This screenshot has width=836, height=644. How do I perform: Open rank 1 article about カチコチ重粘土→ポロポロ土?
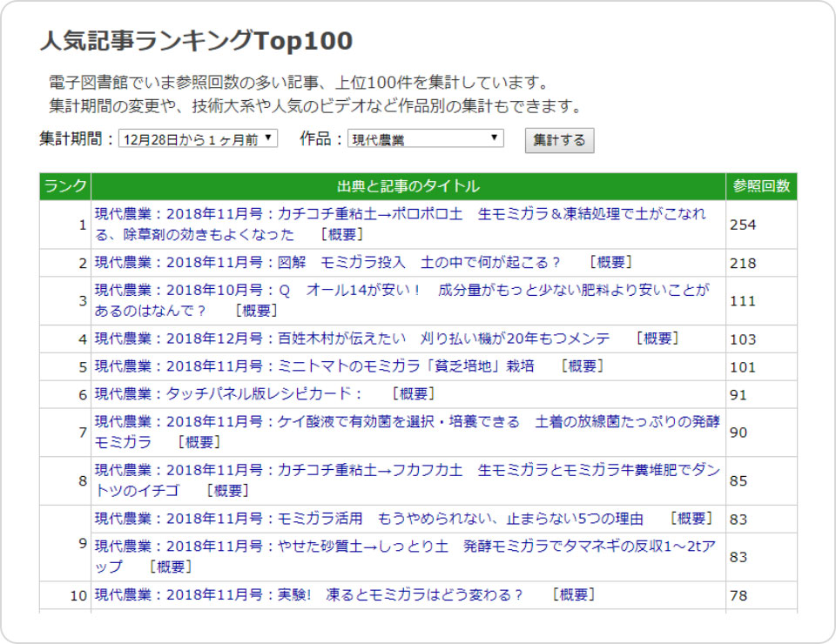point(401,225)
